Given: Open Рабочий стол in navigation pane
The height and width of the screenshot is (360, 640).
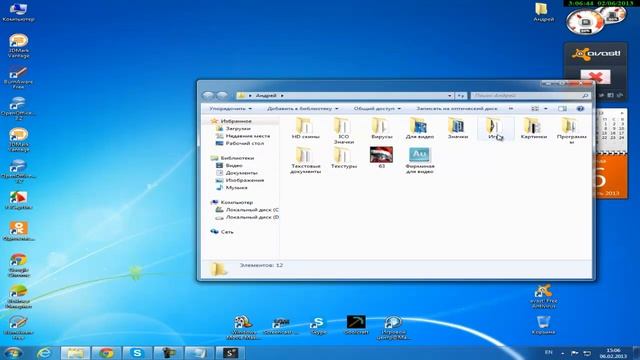Looking at the screenshot, I should [x=244, y=143].
